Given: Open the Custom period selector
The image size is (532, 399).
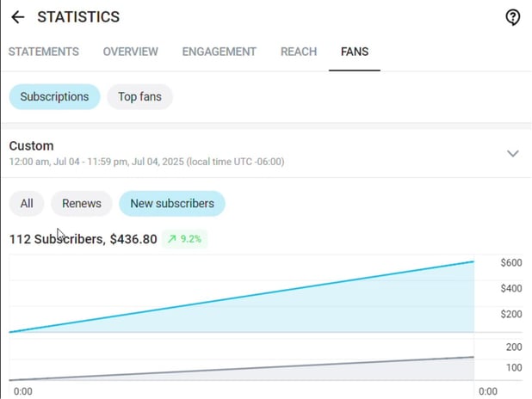Looking at the screenshot, I should [x=266, y=153].
